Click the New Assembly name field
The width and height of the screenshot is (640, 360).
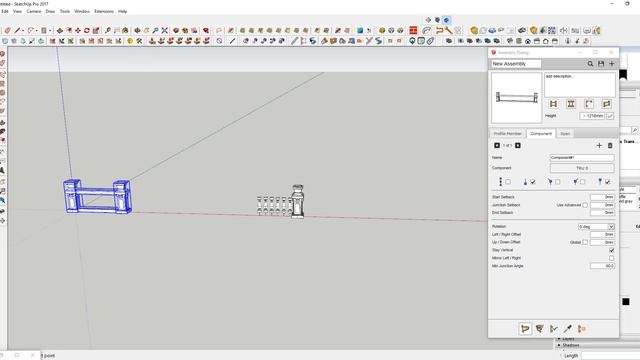click(516, 64)
